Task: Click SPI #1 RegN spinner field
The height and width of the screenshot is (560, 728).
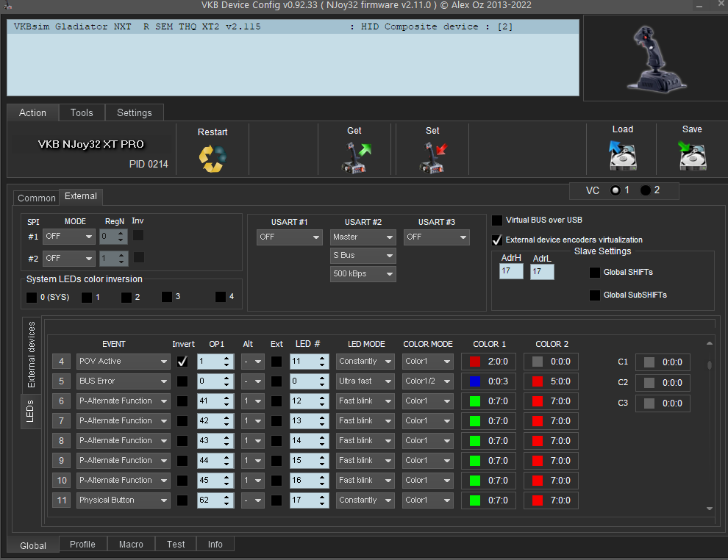Action: 114,237
